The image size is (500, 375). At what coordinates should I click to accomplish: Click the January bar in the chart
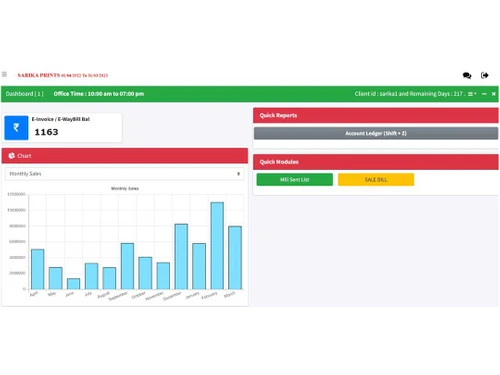coord(199,266)
